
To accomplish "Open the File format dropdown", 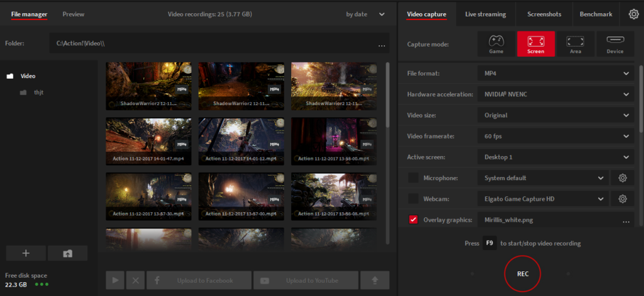I will [555, 74].
